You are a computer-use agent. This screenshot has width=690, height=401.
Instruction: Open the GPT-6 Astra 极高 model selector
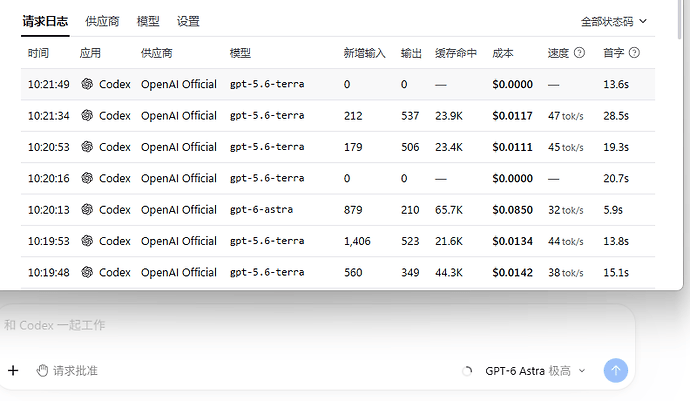536,371
